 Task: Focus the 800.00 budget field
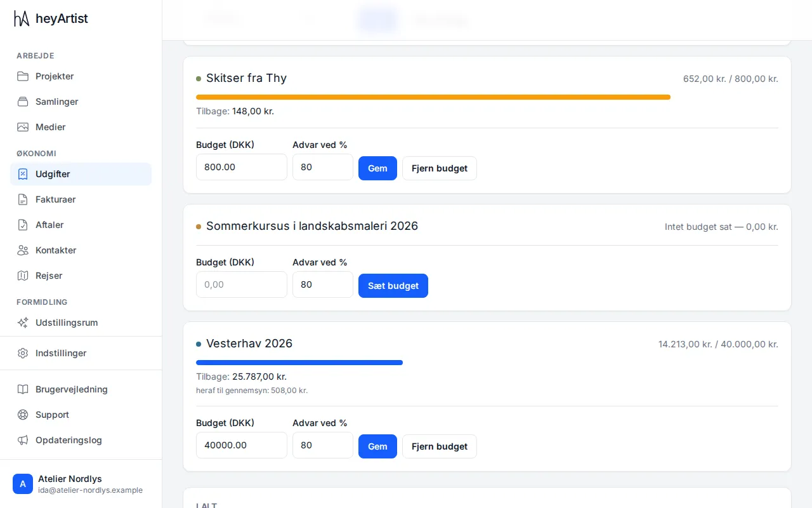click(242, 167)
